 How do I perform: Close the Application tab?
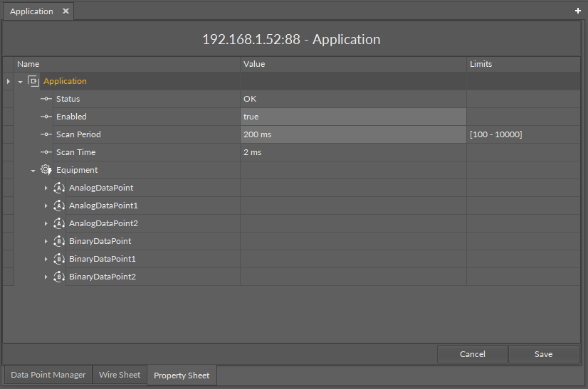(x=65, y=11)
